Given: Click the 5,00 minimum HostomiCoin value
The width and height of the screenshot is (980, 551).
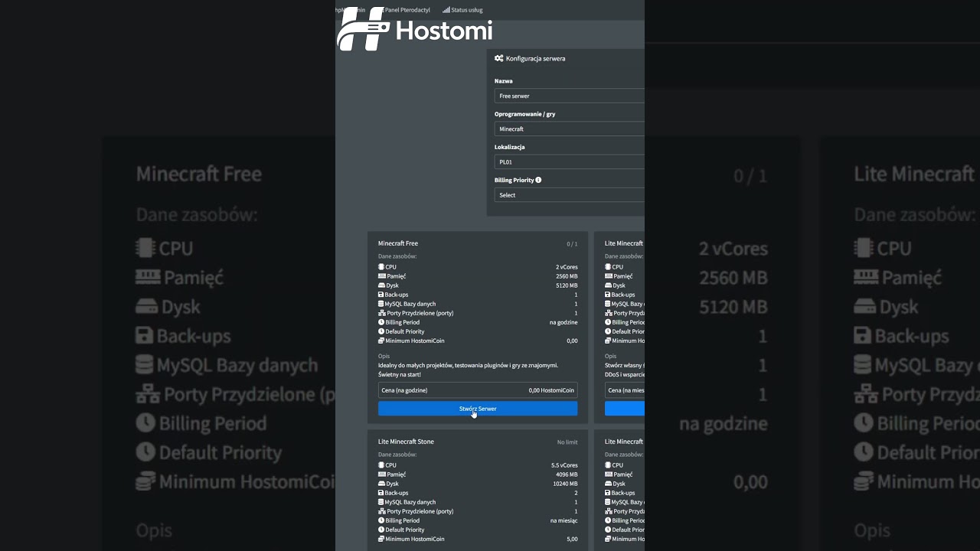Looking at the screenshot, I should [572, 539].
